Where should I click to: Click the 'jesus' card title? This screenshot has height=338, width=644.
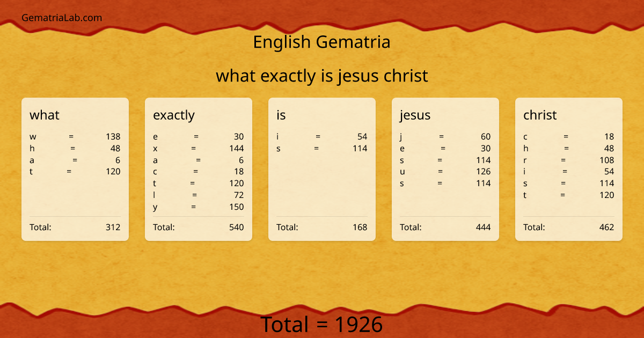415,115
